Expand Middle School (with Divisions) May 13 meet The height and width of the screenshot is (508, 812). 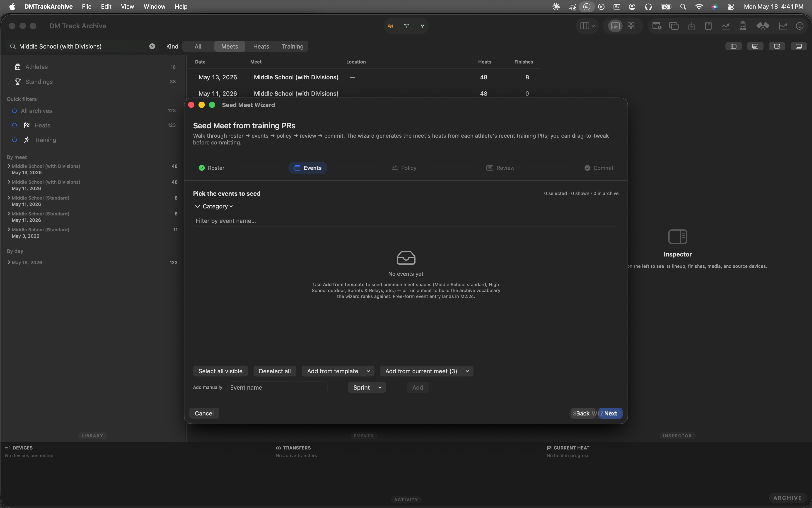click(x=9, y=166)
